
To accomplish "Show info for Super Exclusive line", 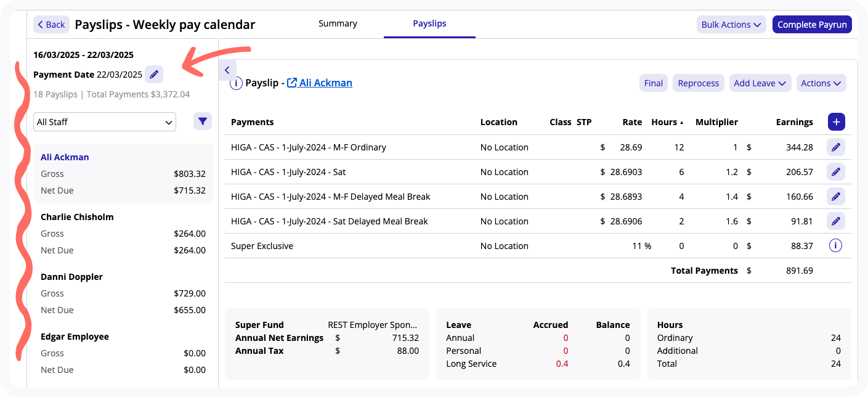I will [x=835, y=246].
